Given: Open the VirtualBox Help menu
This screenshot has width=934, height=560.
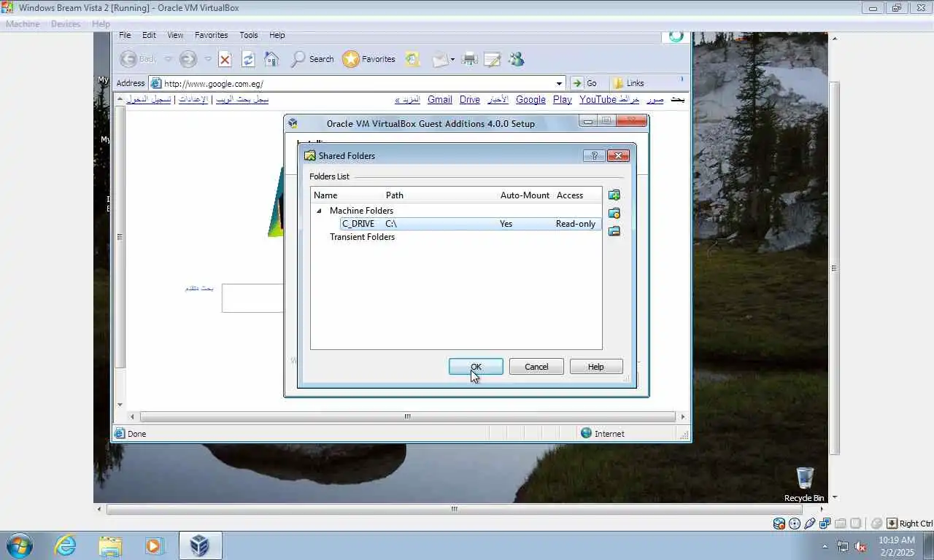Looking at the screenshot, I should click(101, 24).
